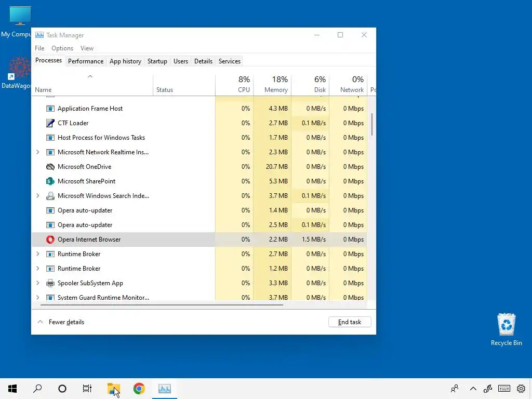Screen dimensions: 532x399
Task: Click the Task Manager title bar icon
Action: tap(39, 35)
